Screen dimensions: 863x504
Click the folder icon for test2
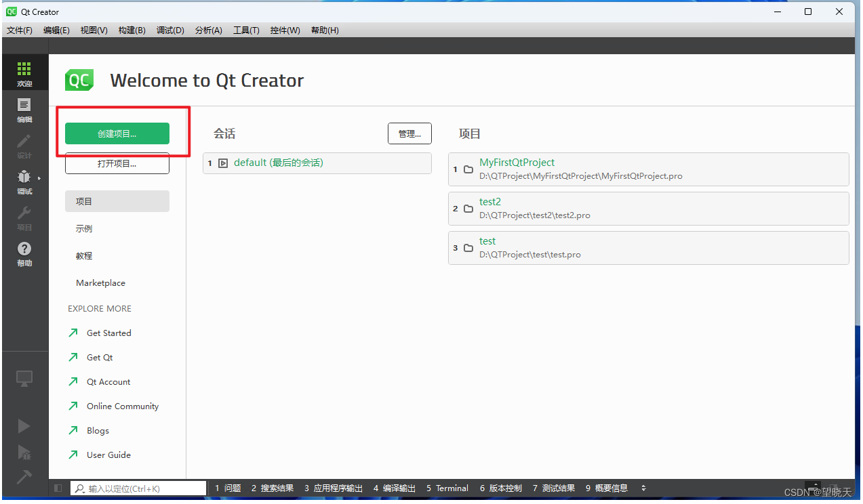pyautogui.click(x=468, y=209)
